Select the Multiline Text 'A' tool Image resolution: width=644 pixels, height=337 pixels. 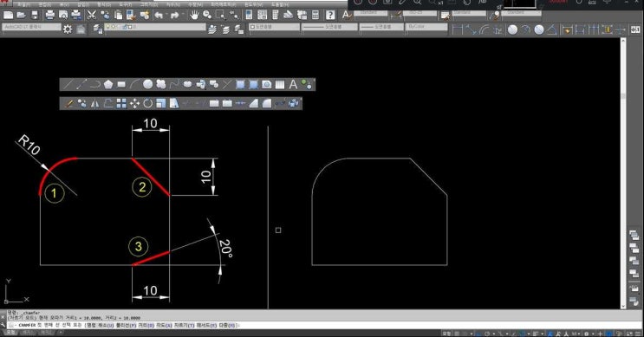[293, 85]
